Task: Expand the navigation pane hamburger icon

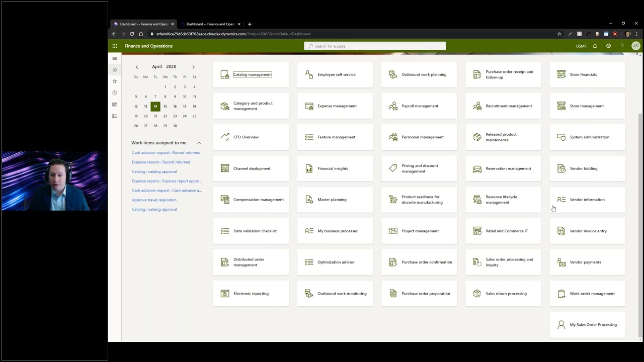Action: [x=115, y=58]
